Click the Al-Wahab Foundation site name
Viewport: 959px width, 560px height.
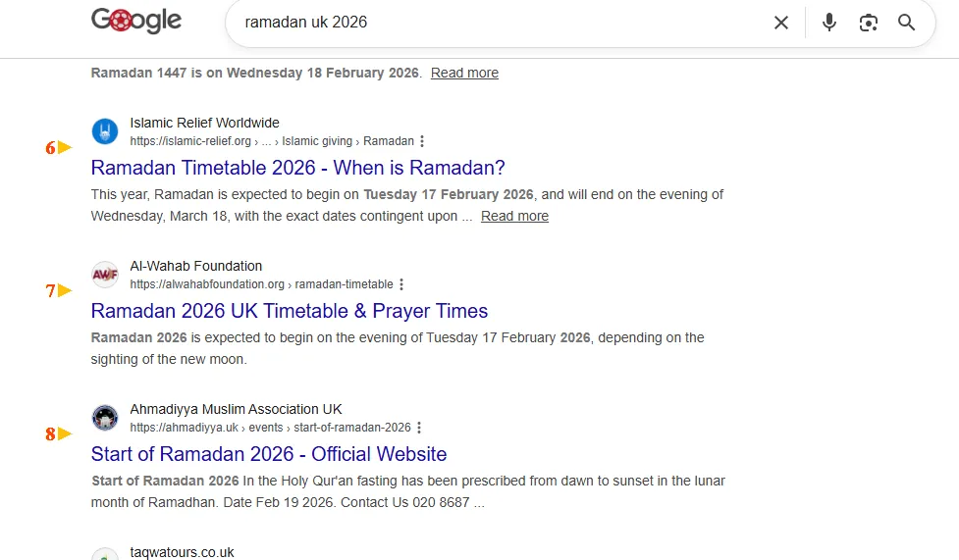195,266
